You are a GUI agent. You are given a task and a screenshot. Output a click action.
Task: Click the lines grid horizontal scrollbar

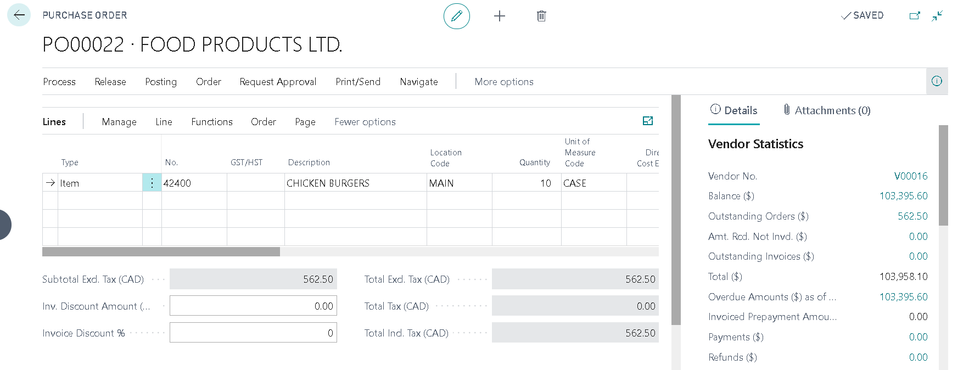(161, 252)
